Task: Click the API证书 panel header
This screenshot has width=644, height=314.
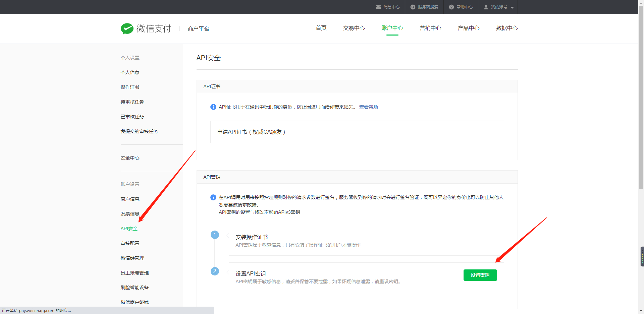Action: [357, 86]
